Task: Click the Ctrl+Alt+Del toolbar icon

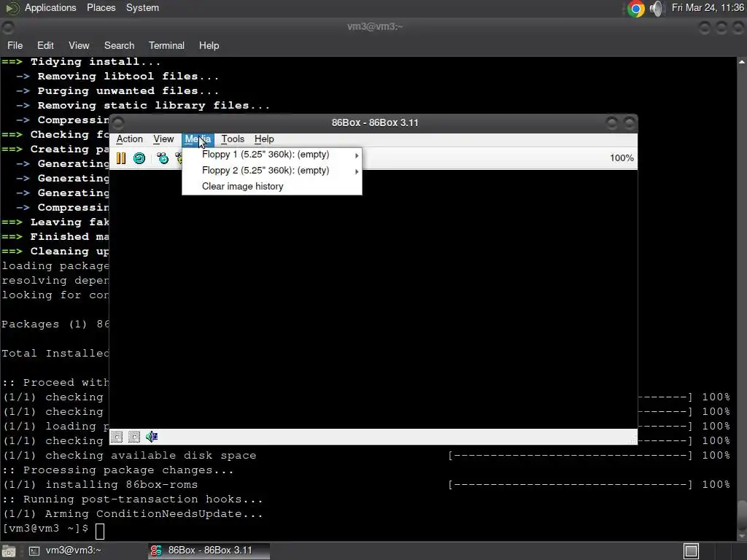Action: (x=163, y=158)
